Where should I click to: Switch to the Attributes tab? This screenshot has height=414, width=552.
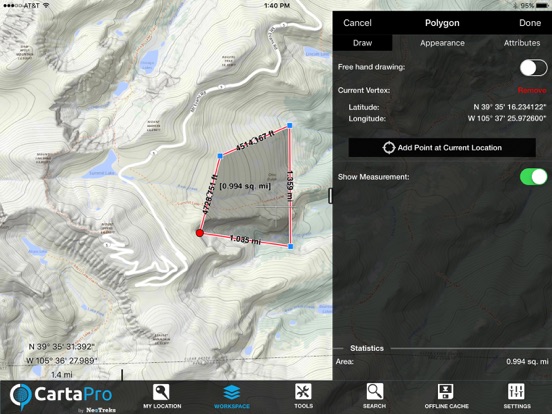pyautogui.click(x=522, y=43)
